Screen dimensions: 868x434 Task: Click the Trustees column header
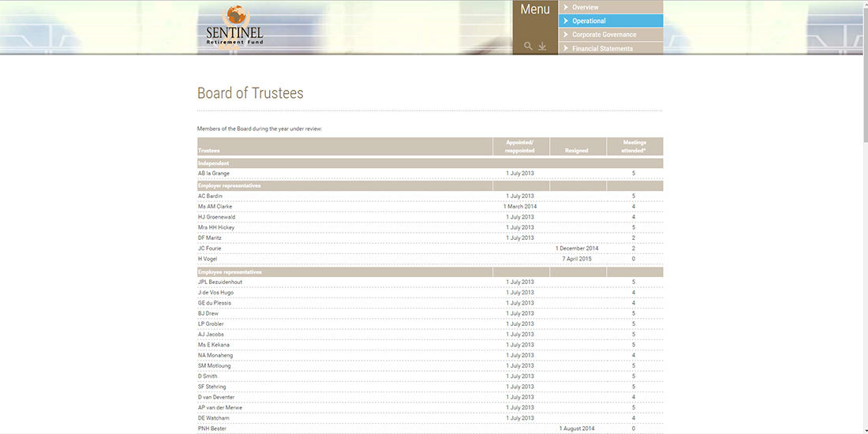[x=209, y=150]
